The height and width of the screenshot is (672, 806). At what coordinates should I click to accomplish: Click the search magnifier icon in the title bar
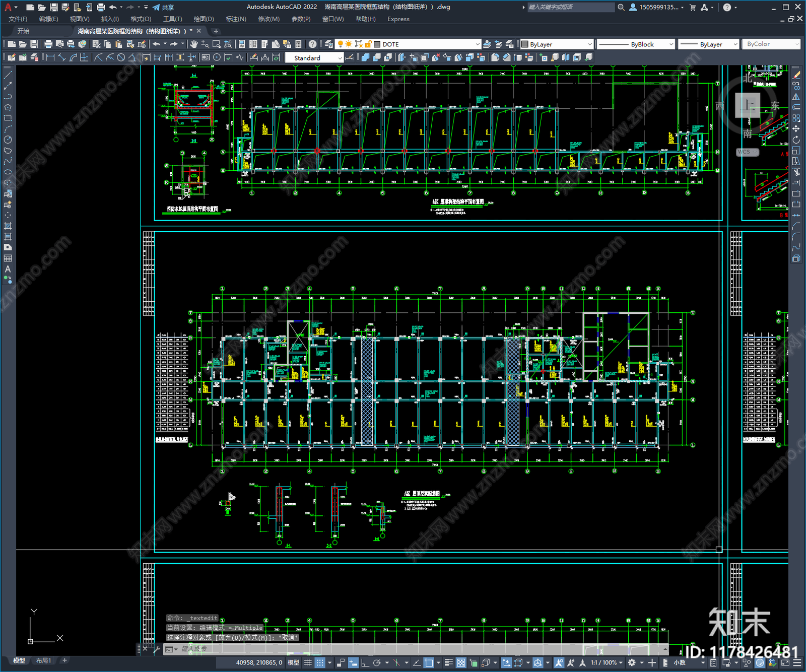pyautogui.click(x=621, y=7)
